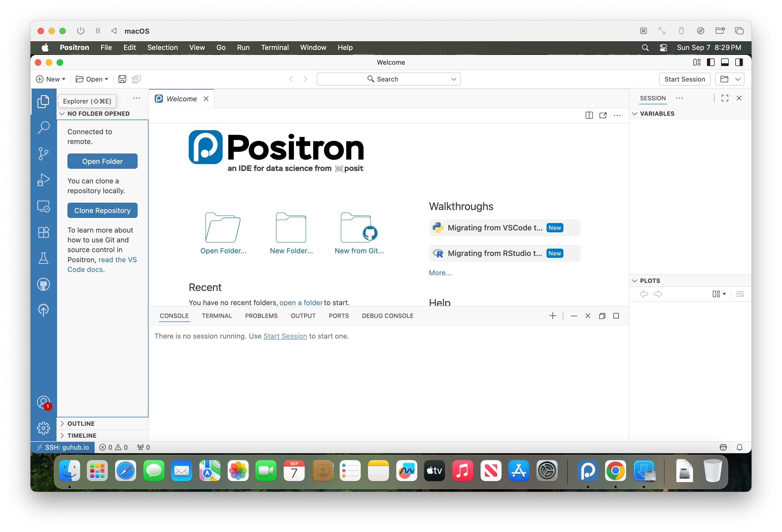
Task: Open the folder selector dropdown chevron
Action: (x=738, y=79)
